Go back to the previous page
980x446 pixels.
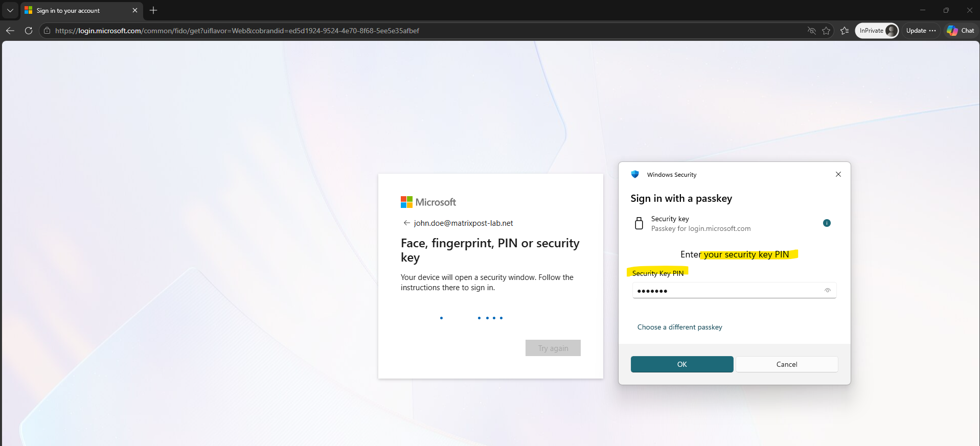coord(10,31)
